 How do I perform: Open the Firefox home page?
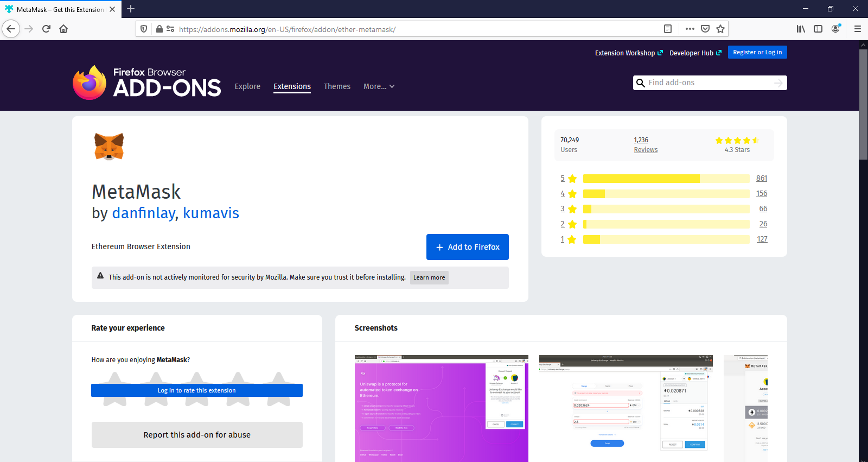coord(63,29)
